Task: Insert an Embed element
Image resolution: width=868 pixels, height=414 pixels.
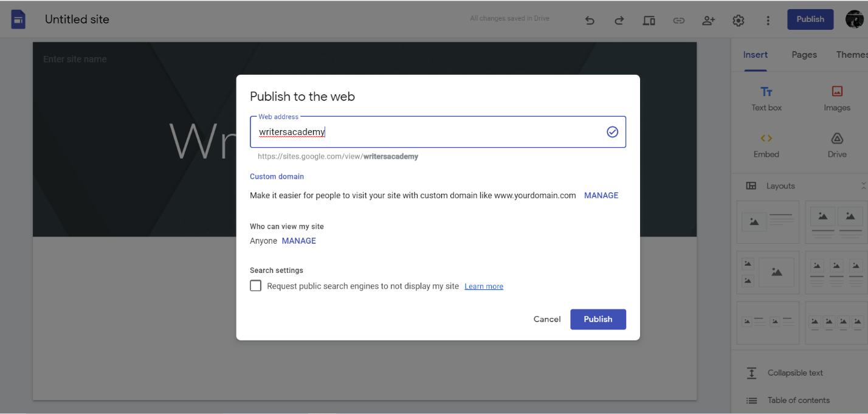Action: point(766,145)
